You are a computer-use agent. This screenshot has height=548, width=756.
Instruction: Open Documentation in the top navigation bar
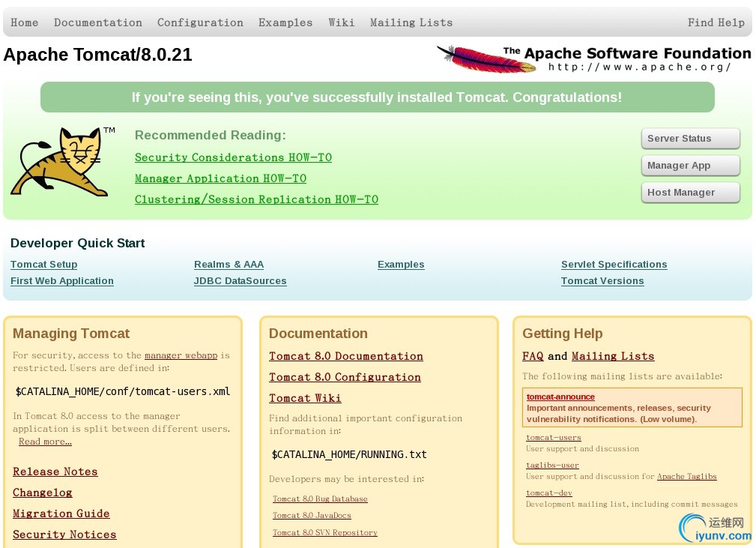pyautogui.click(x=98, y=22)
